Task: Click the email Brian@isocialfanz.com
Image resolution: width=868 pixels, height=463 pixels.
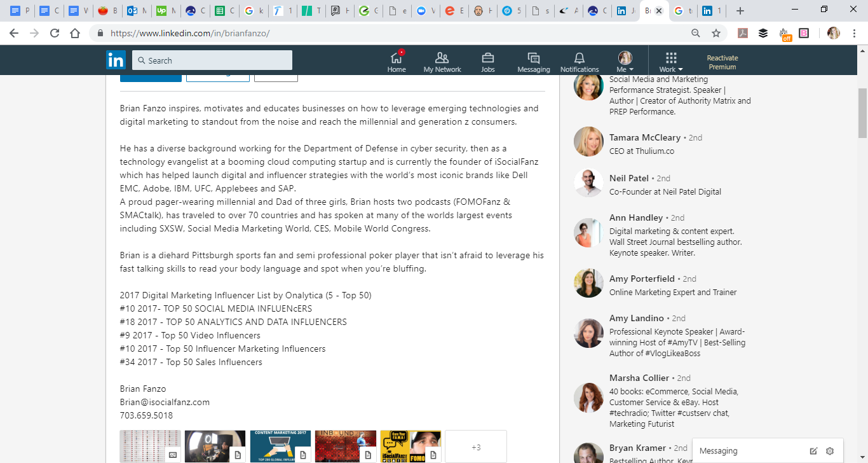Action: (x=165, y=402)
